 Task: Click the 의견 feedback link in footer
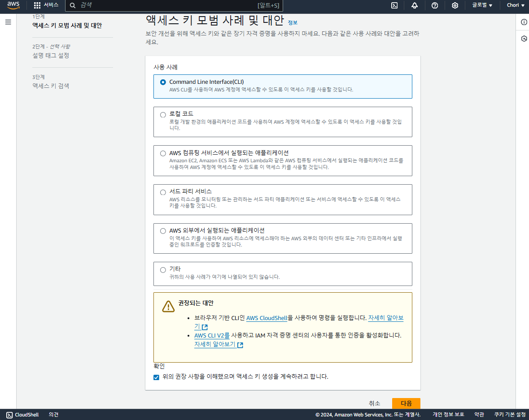pyautogui.click(x=54, y=415)
